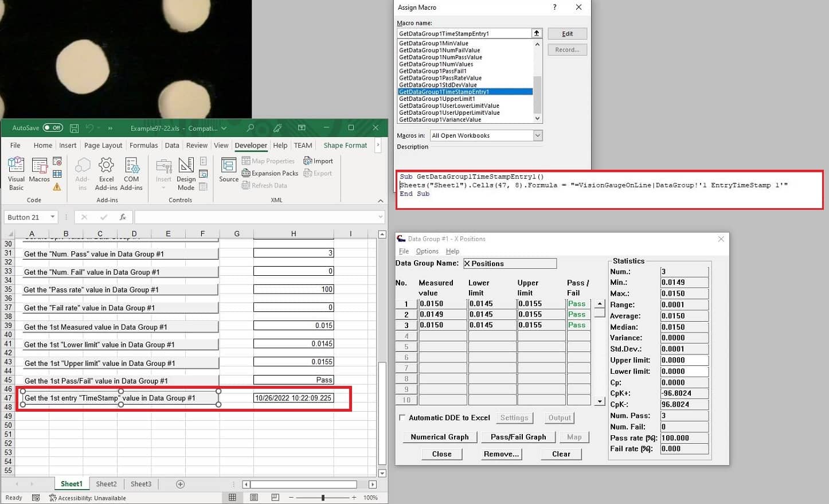Open control Properties icon in Controls group

coord(204,161)
